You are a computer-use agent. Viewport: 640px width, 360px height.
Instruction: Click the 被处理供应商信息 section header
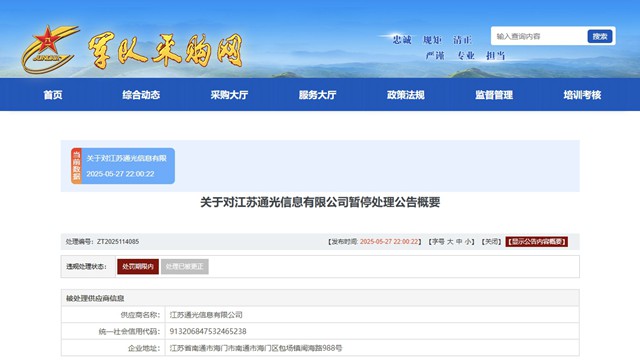(x=95, y=298)
